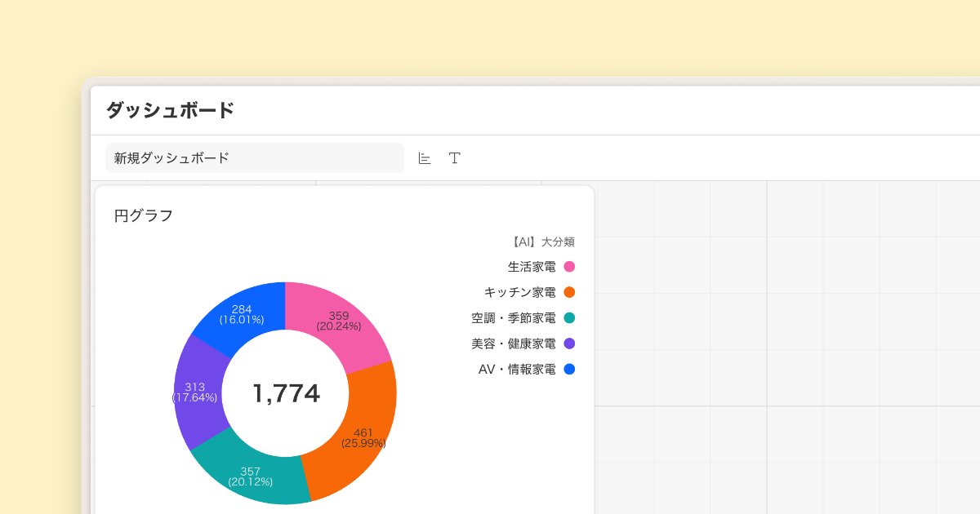Click the teal 空調・季節家電 legend dot
This screenshot has width=980, height=514.
pyautogui.click(x=570, y=318)
